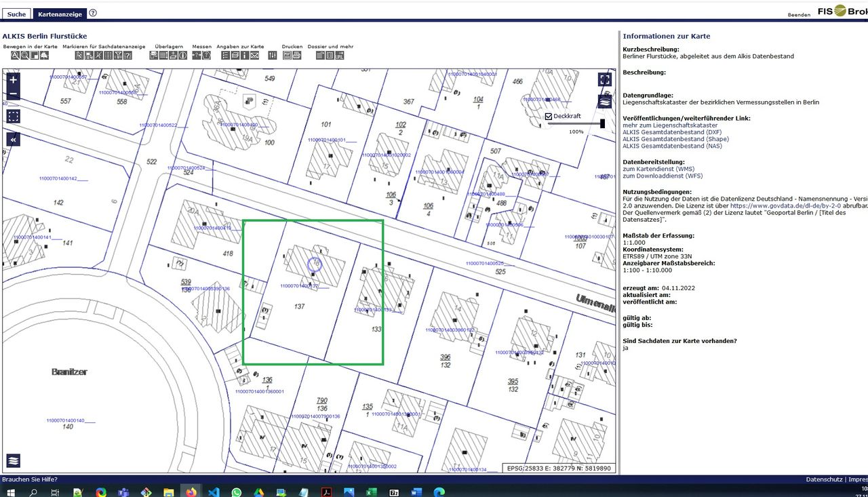Collapse panel with double-arrow button
Viewport: 868px width, 497px height.
coord(14,140)
